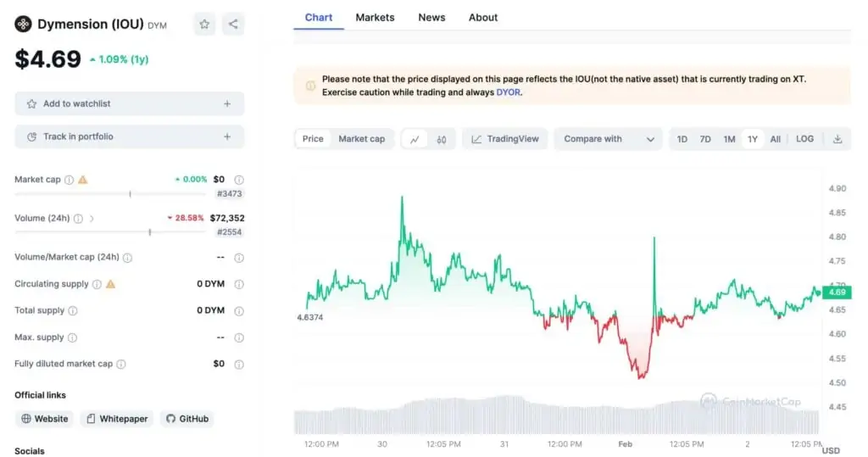Open the Whitepaper link
This screenshot has width=868, height=457.
(117, 419)
